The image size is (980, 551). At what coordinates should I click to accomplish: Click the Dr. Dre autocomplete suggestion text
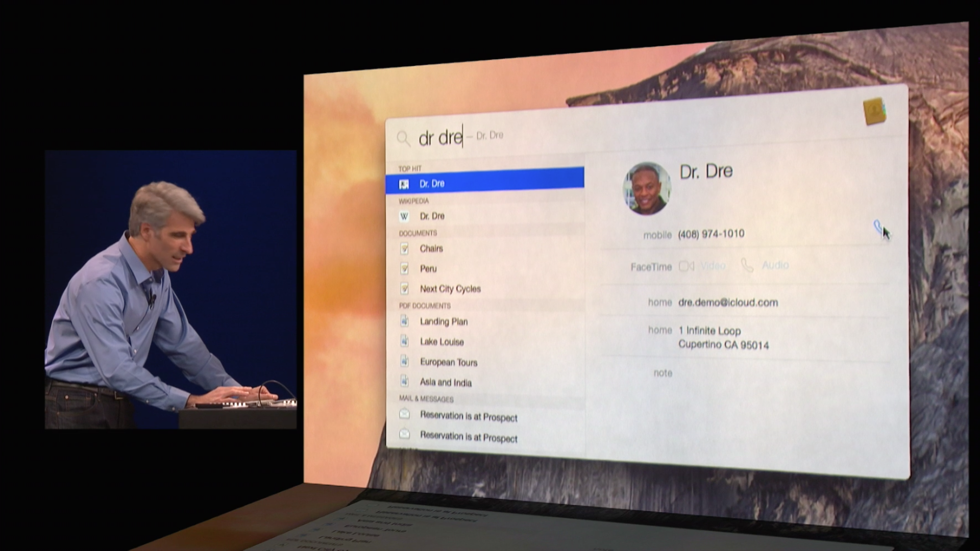click(x=489, y=135)
